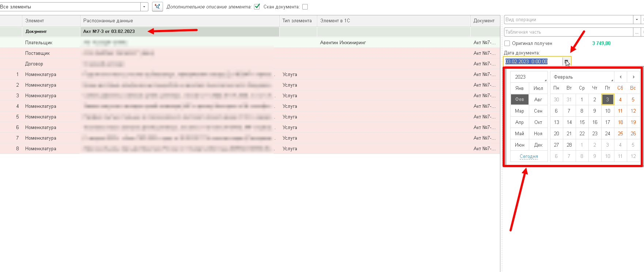
Task: Select the 'Договор' row
Action: click(x=250, y=64)
